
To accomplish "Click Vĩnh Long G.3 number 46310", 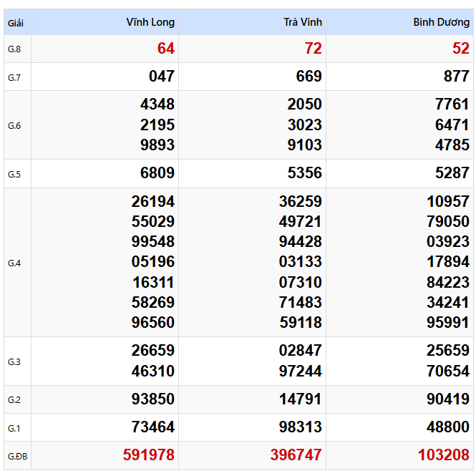I will click(x=153, y=371).
